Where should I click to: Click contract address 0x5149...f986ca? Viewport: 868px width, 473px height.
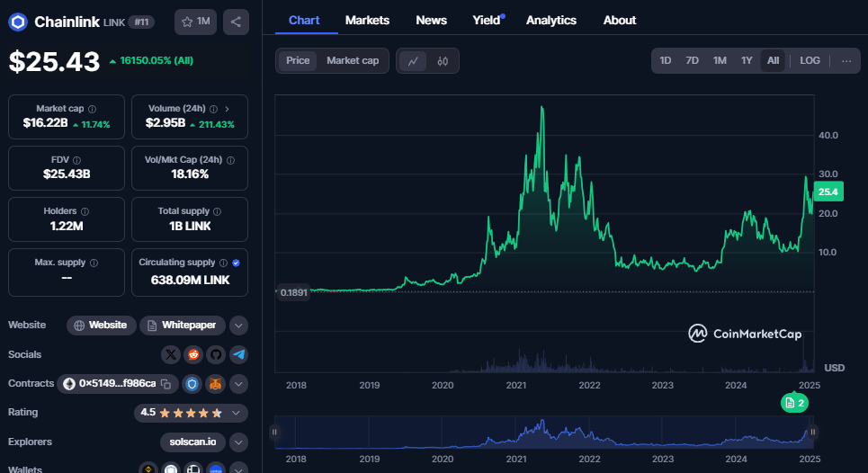pyautogui.click(x=117, y=383)
